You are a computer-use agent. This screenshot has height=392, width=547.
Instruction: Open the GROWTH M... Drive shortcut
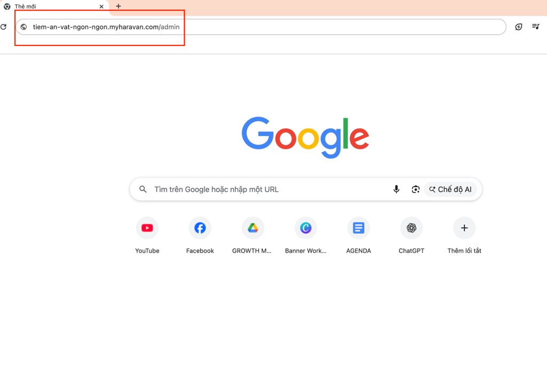(x=253, y=228)
